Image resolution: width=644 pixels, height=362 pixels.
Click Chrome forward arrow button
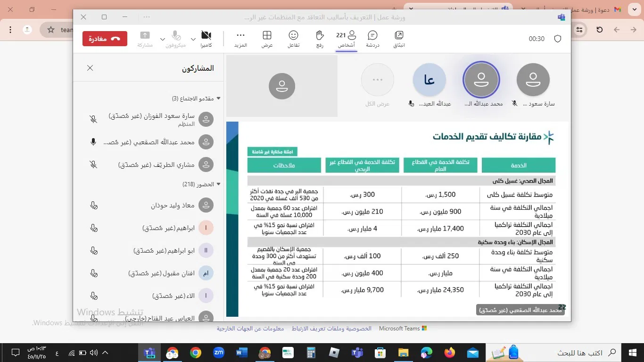point(617,30)
